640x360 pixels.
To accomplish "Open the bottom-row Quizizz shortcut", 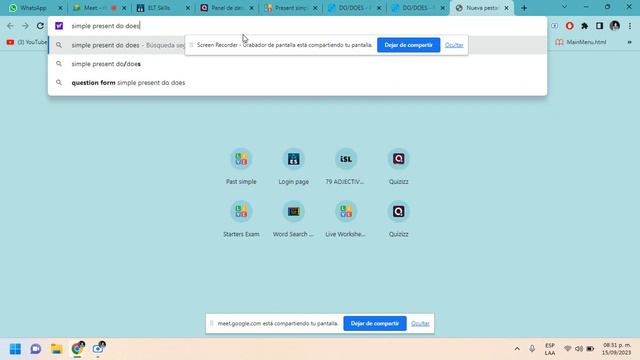I will (x=398, y=219).
